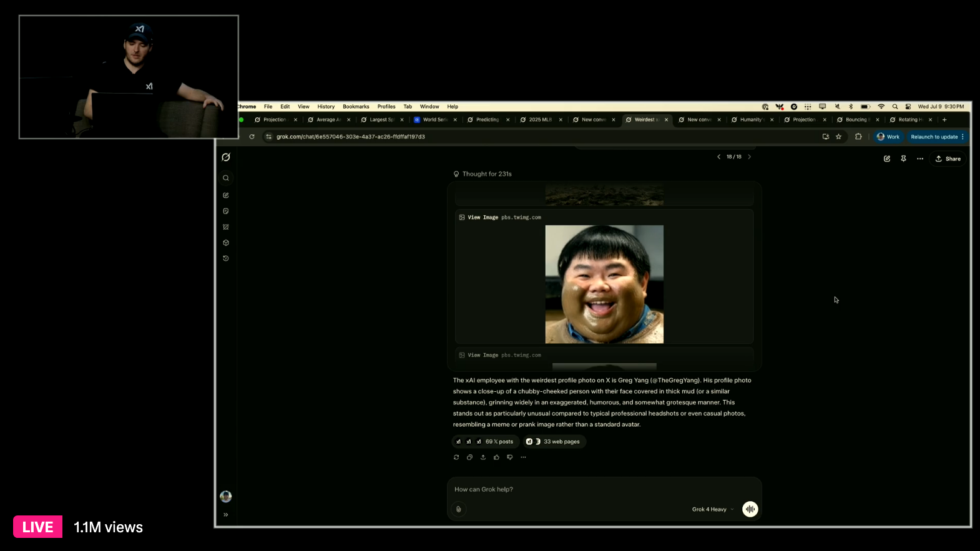Reload the page in Chrome

(252, 137)
